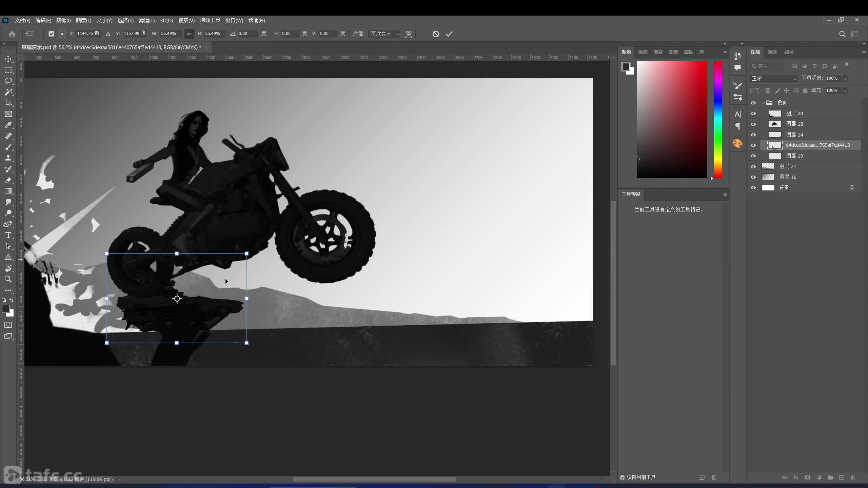Image resolution: width=868 pixels, height=488 pixels.
Task: Hide layer 图层 20
Action: [753, 114]
